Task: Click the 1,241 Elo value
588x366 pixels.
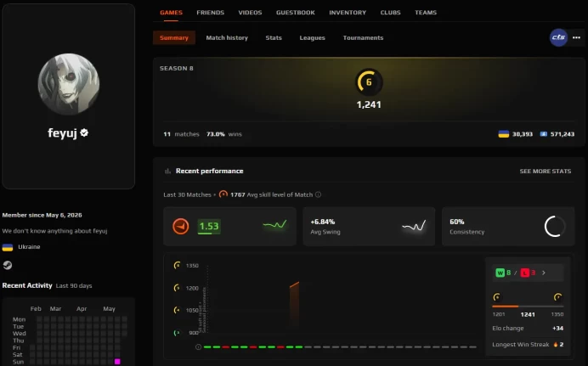Action: 369,104
